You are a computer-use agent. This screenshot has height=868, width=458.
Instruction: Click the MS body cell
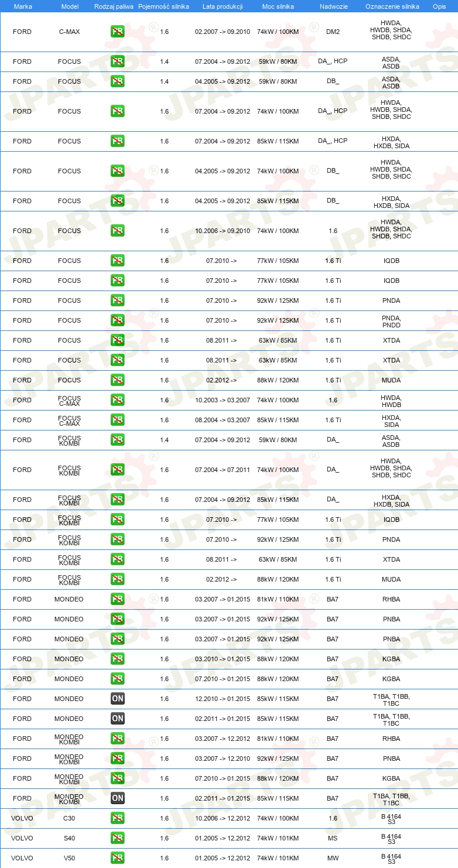pos(333,838)
